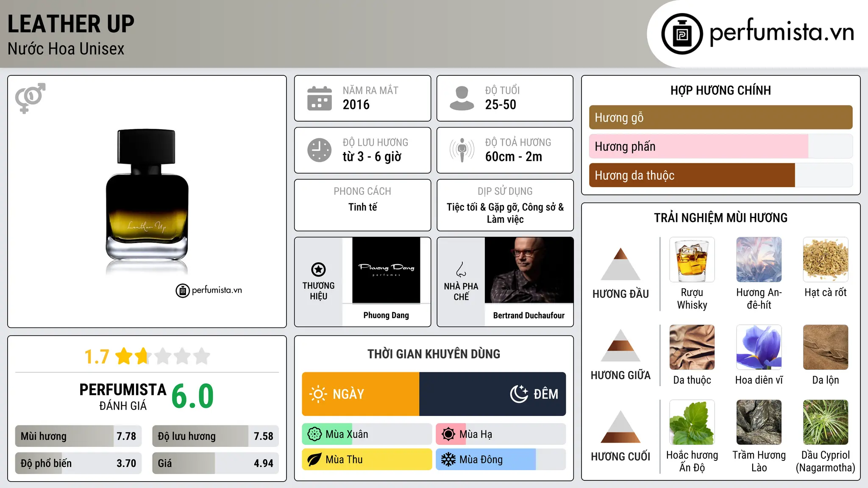Click the sun icon next to Ngày
Image resolution: width=868 pixels, height=488 pixels.
[318, 394]
